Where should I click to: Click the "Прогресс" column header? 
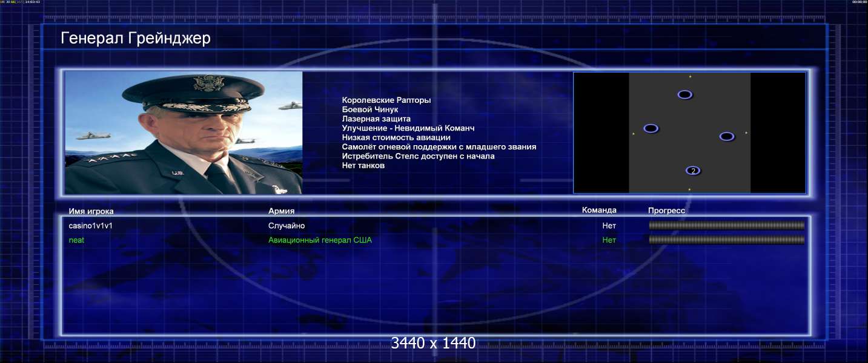(x=667, y=211)
